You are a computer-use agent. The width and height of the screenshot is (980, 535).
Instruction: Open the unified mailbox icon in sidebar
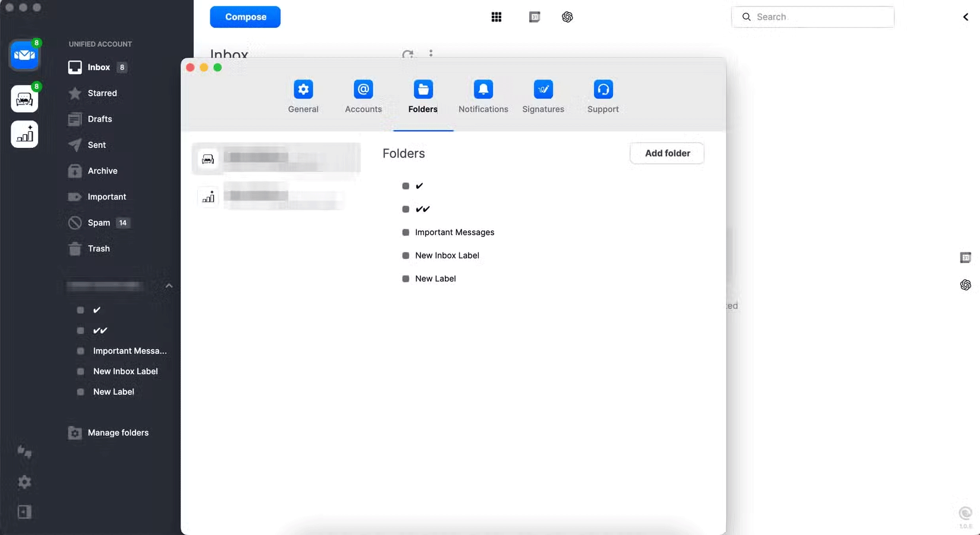pyautogui.click(x=24, y=56)
